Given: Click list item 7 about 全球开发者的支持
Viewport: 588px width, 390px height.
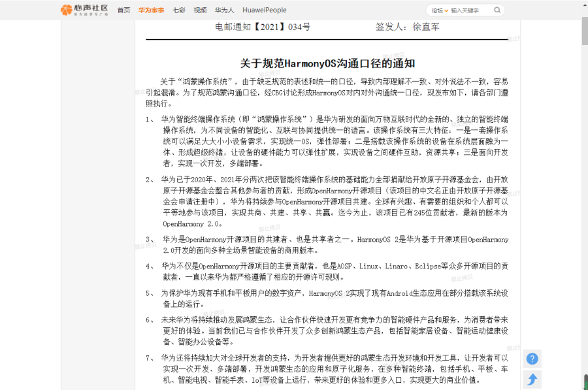Looking at the screenshot, I should tap(335, 368).
